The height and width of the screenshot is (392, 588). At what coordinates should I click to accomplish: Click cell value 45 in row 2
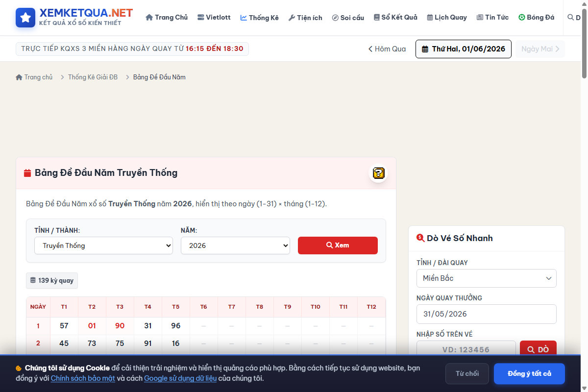click(64, 343)
